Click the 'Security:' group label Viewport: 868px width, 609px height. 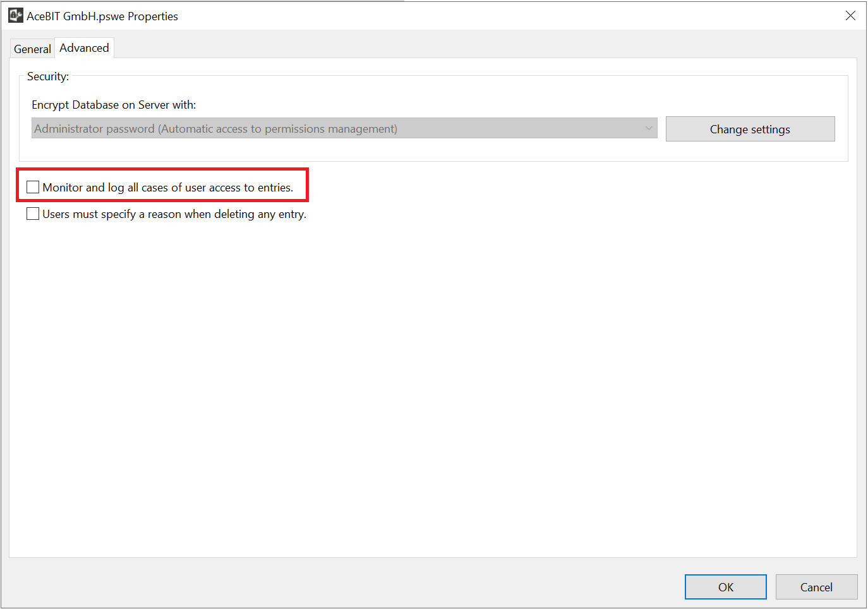tap(48, 76)
